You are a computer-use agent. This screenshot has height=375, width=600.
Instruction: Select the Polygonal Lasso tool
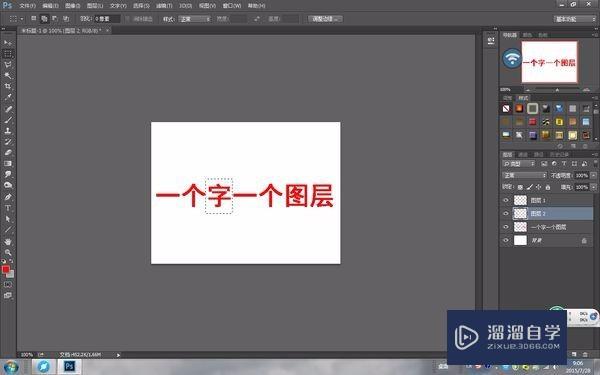point(8,65)
